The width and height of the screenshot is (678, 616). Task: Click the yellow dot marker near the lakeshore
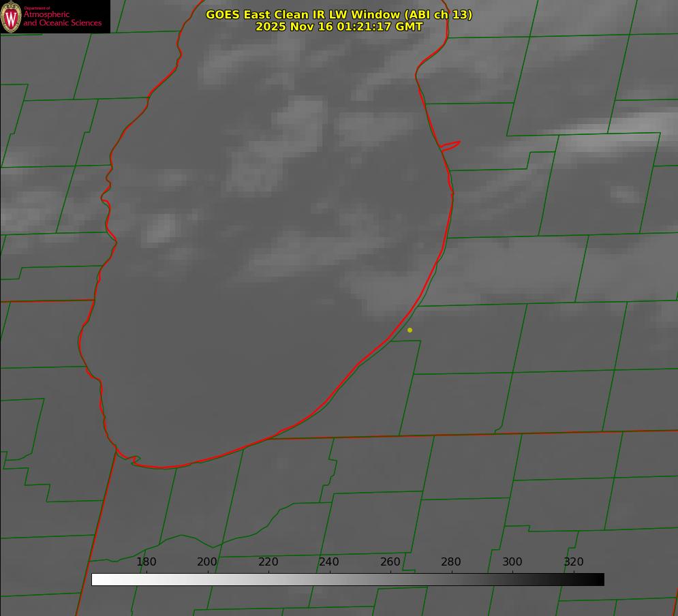410,330
